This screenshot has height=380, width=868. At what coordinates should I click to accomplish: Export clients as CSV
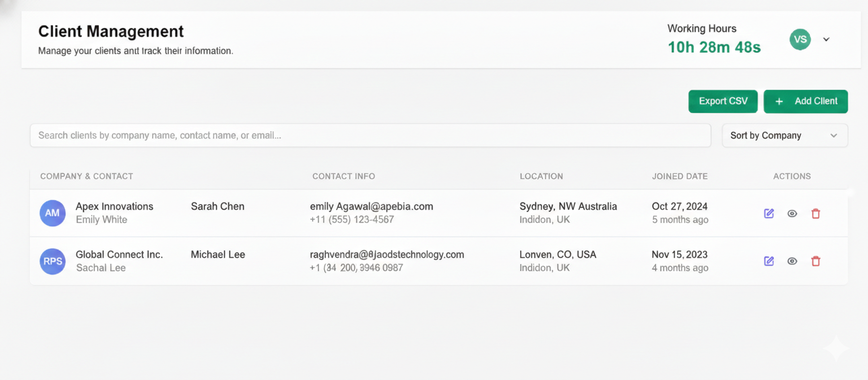pyautogui.click(x=723, y=101)
